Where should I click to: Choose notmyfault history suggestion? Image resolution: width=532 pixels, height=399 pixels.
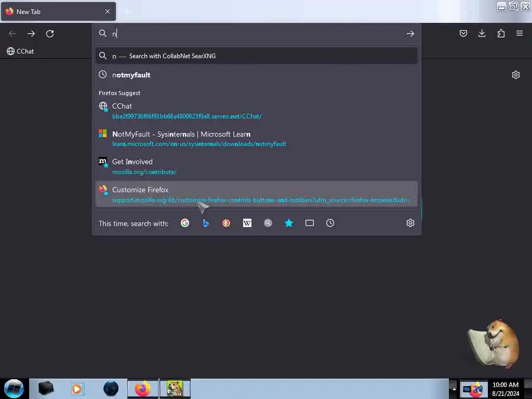coord(257,75)
